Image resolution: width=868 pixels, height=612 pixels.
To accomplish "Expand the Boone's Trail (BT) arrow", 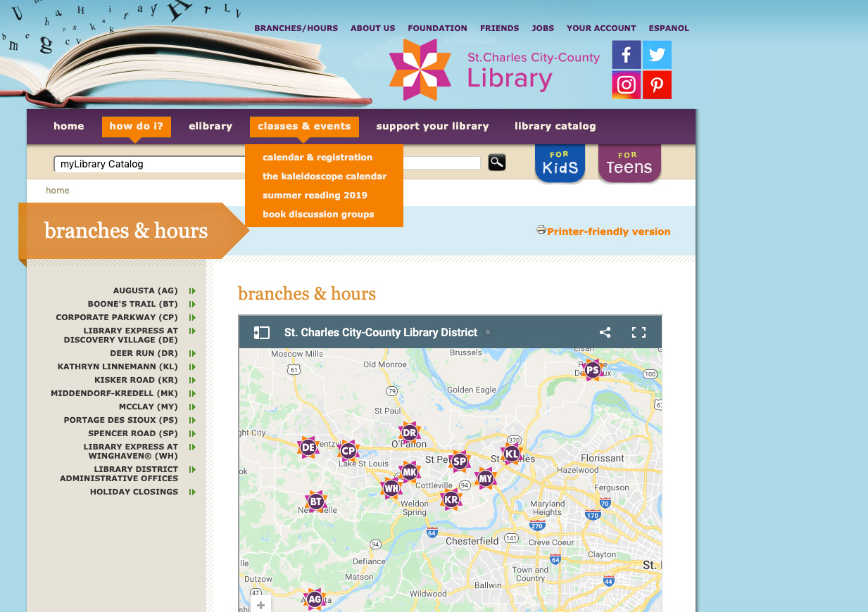I will coord(192,304).
